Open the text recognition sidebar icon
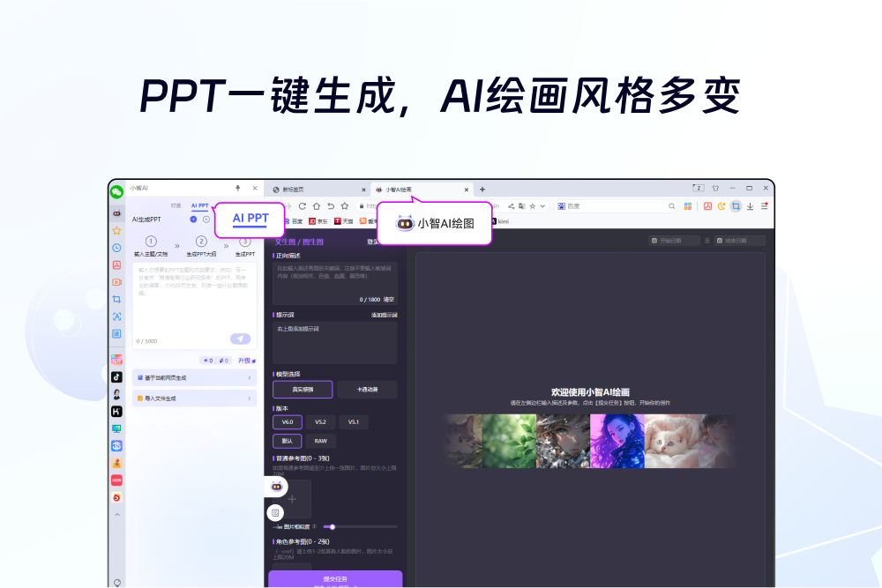 pyautogui.click(x=116, y=316)
